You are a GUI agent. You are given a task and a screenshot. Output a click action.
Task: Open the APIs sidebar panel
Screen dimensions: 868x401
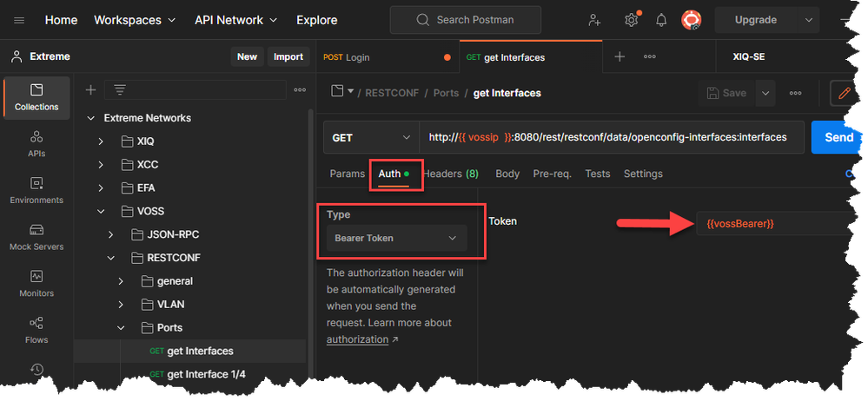(36, 144)
